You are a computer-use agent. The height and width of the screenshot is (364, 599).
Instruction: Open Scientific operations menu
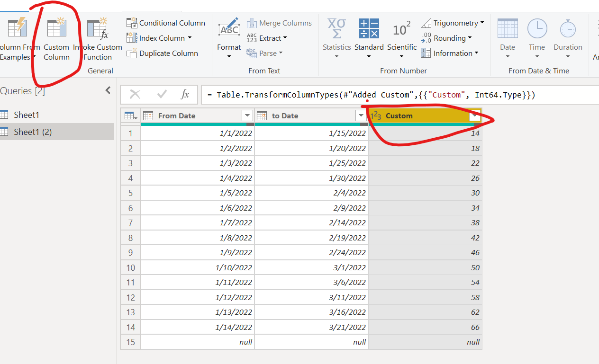[401, 38]
